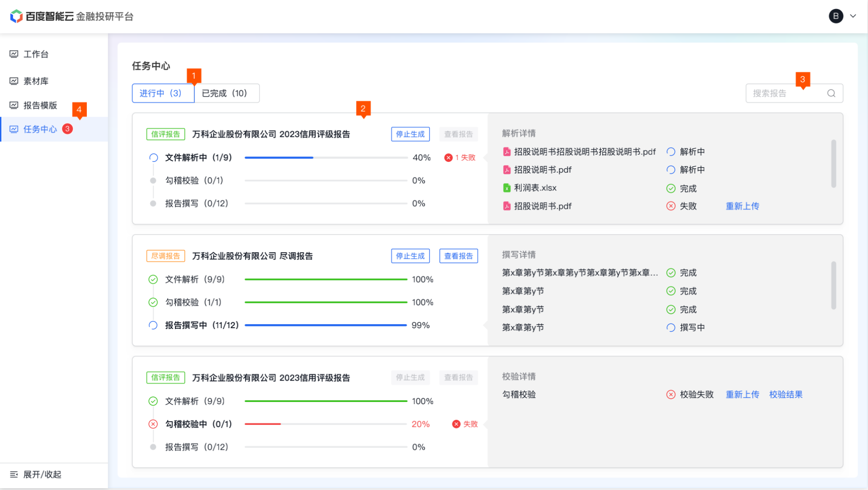Screen dimensions: 868x490
Task: Click 重新上传 link in 校验详情
Action: point(742,395)
